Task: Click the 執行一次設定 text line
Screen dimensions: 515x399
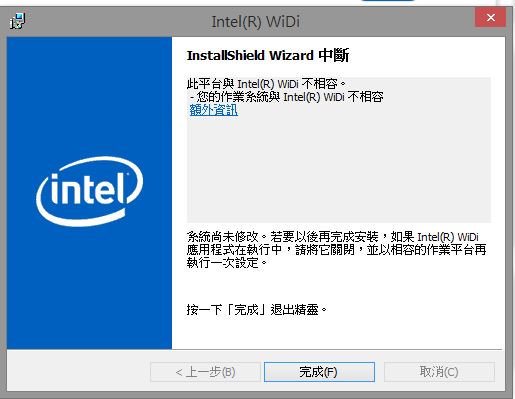Action: pyautogui.click(x=227, y=263)
